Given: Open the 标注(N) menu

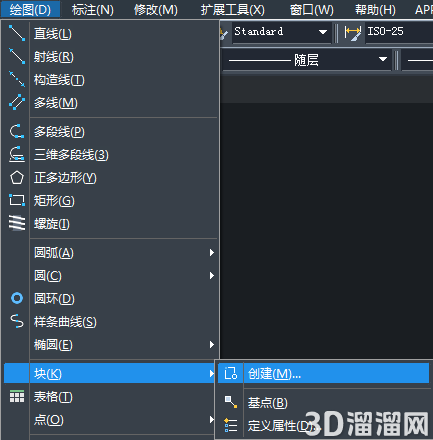Looking at the screenshot, I should pyautogui.click(x=93, y=10).
